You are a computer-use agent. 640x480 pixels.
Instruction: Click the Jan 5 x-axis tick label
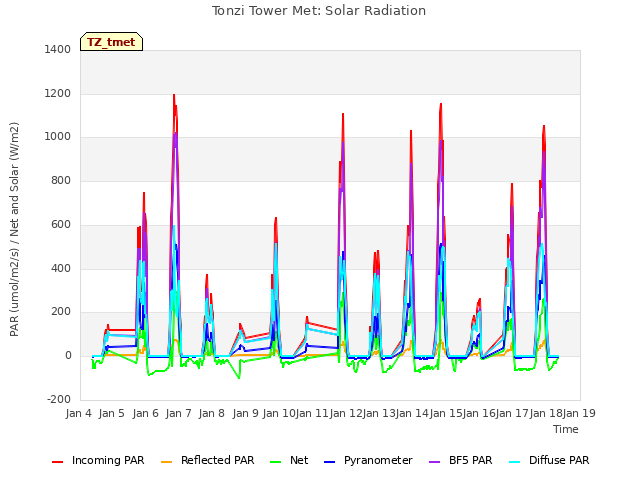(x=111, y=413)
